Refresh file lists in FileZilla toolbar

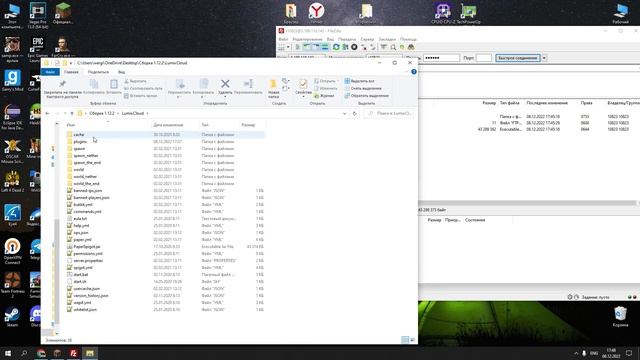(x=336, y=47)
